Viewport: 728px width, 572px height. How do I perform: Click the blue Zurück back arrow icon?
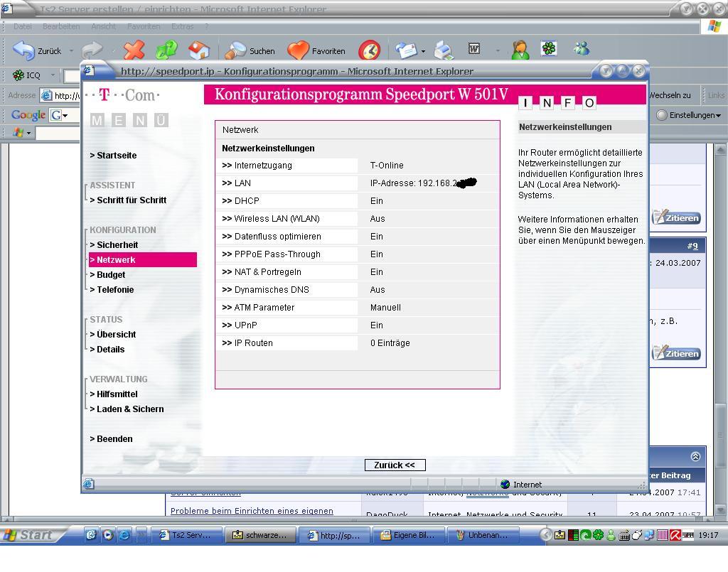[x=23, y=50]
